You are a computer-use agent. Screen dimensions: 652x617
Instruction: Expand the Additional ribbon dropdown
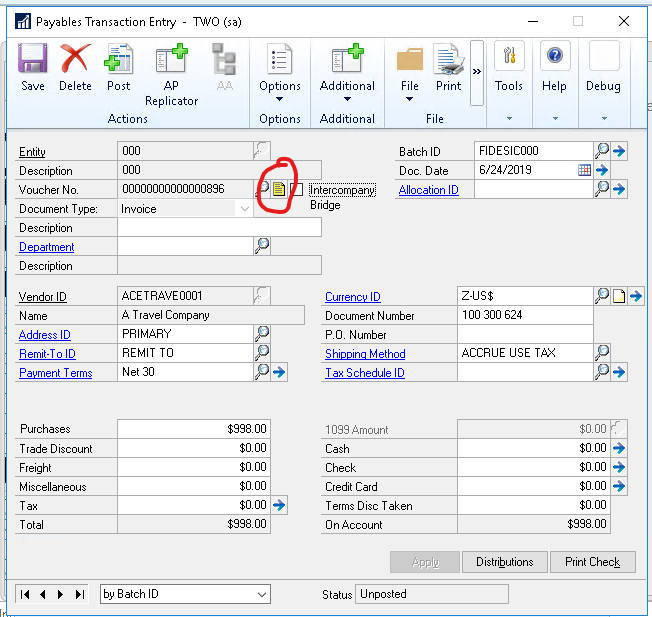347,99
